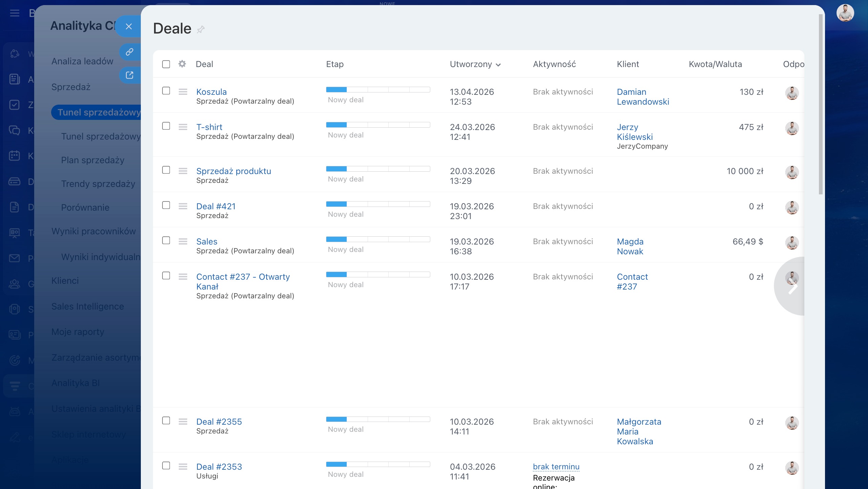
Task: Open the row menu icon for Koszula deal
Action: [x=183, y=92]
